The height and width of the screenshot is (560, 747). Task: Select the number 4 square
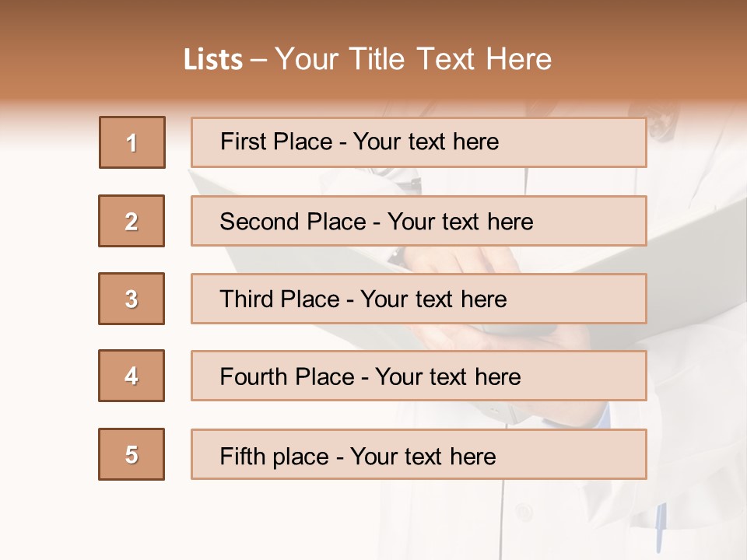(x=132, y=376)
